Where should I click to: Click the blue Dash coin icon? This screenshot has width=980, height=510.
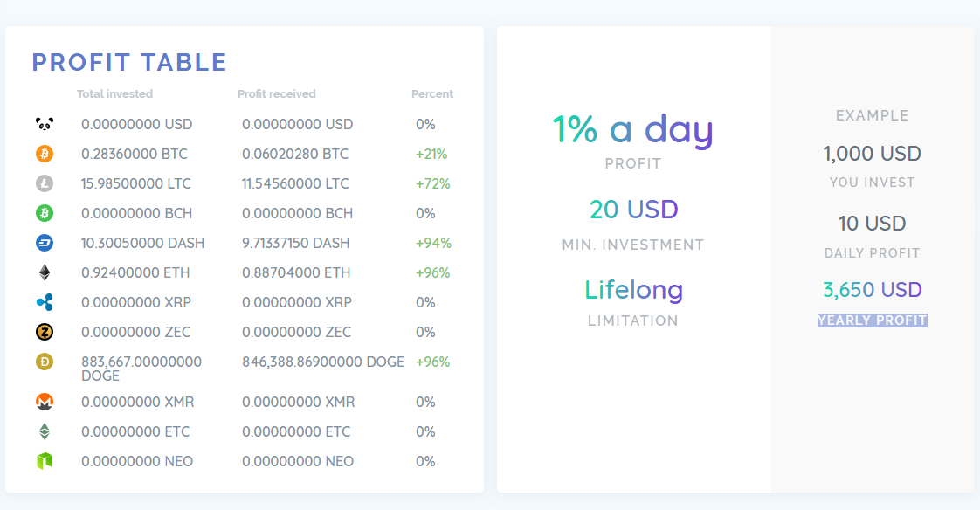[x=45, y=243]
